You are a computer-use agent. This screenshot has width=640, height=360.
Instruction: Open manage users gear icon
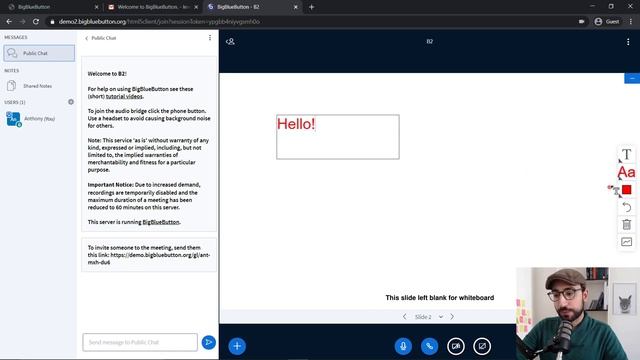(x=71, y=102)
